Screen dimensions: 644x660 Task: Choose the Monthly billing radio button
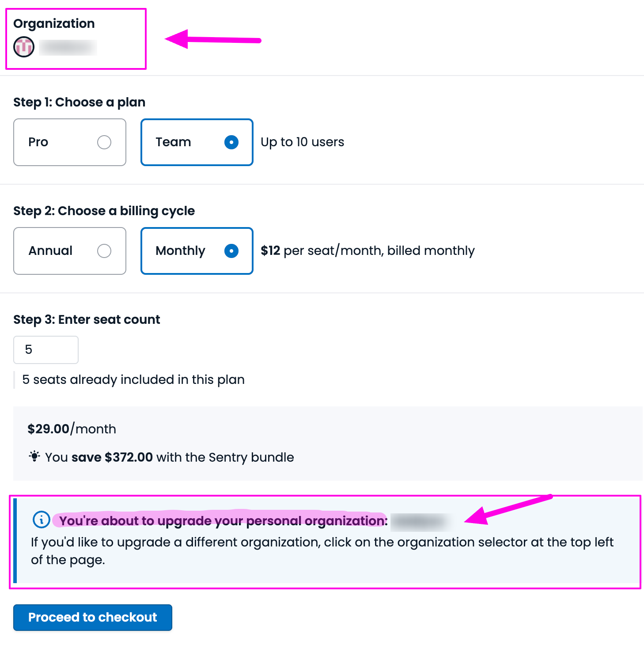click(231, 251)
